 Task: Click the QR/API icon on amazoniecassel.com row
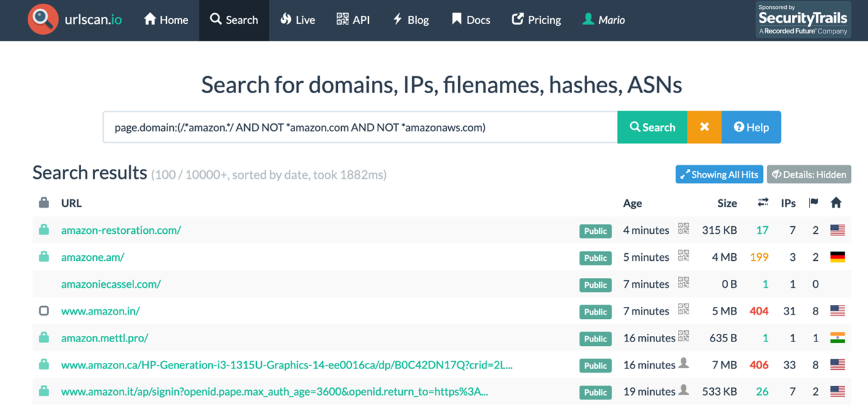684,283
